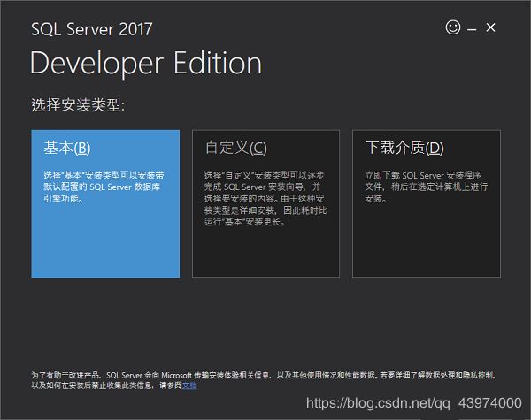The image size is (531, 420).
Task: Choose the 自定义(C) custom installation tile
Action: tap(265, 203)
